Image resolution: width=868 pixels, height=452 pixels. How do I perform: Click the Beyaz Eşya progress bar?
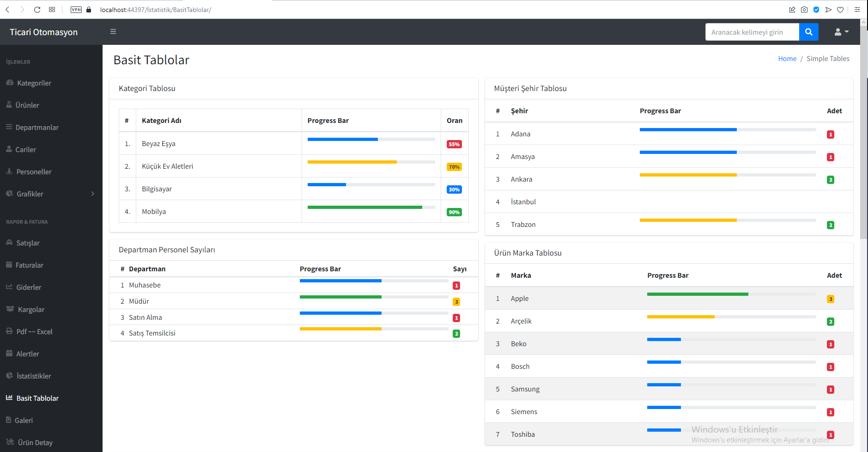(371, 139)
